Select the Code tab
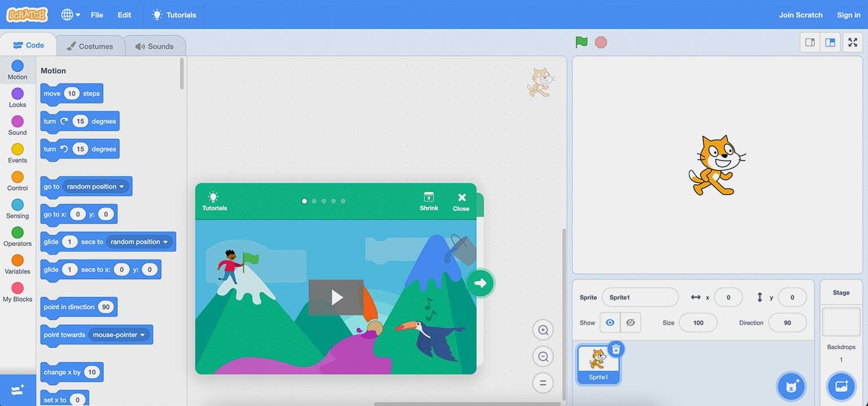Image resolution: width=868 pixels, height=406 pixels. [28, 45]
